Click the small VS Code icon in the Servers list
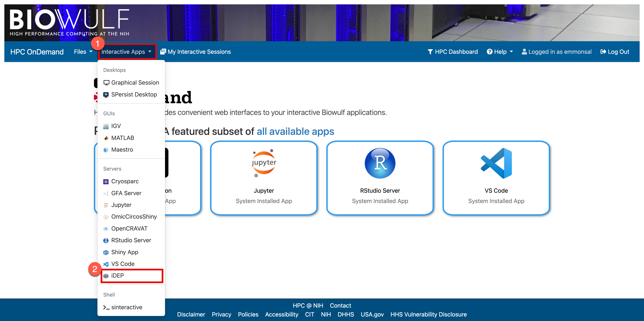This screenshot has width=644, height=321. 106,264
